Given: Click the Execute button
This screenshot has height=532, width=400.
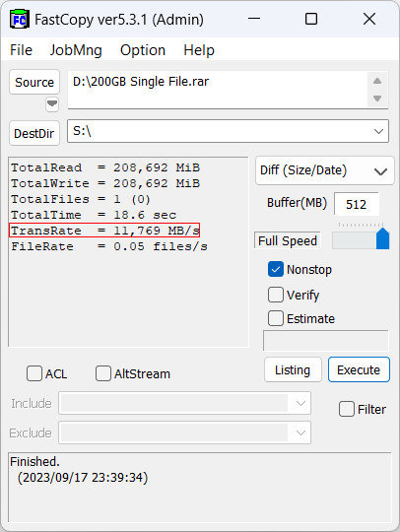Looking at the screenshot, I should click(359, 369).
